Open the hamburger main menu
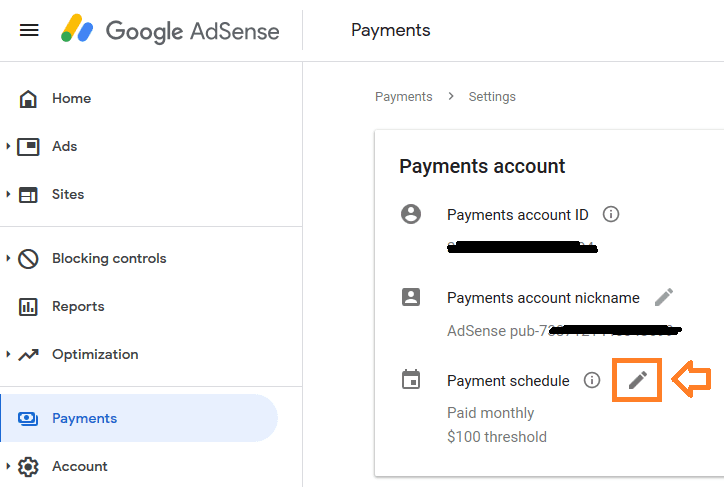Image resolution: width=724 pixels, height=487 pixels. click(x=29, y=30)
